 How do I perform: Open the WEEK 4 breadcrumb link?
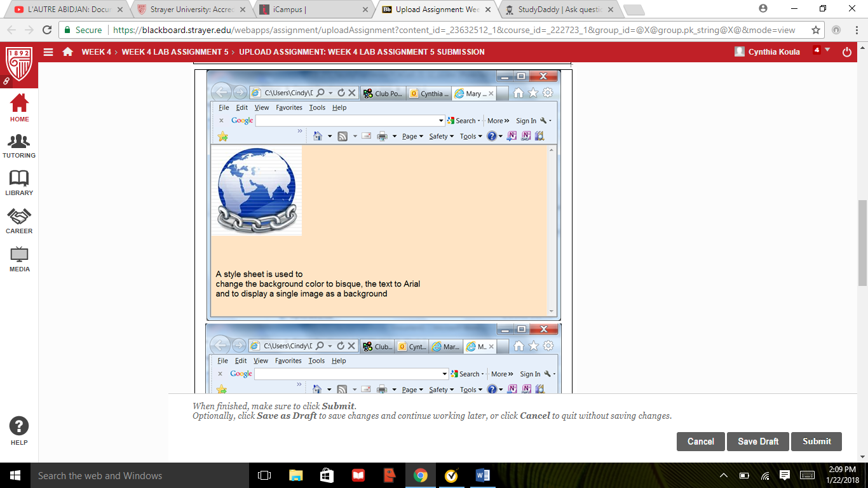click(x=96, y=51)
